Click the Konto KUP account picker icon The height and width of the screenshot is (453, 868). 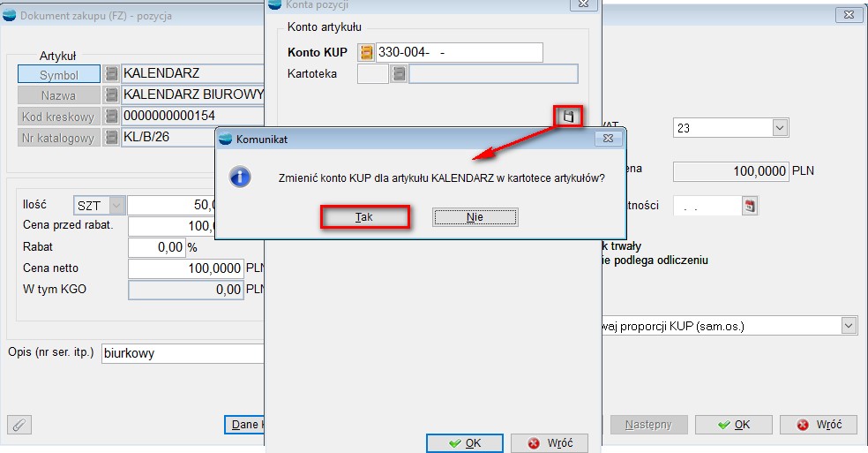tap(366, 53)
